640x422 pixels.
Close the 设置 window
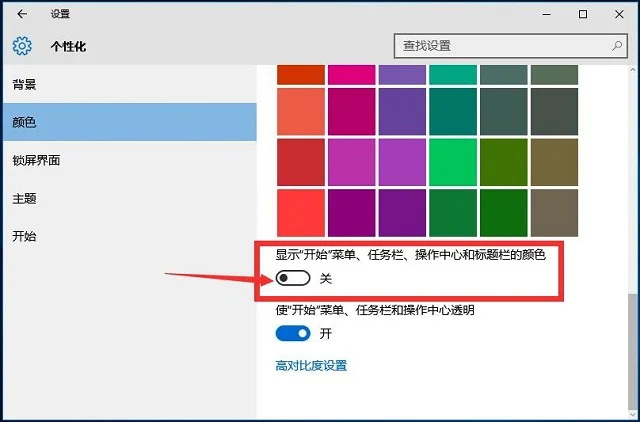[x=619, y=14]
